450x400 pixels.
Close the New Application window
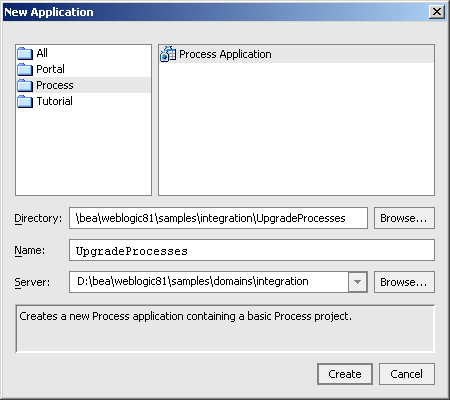point(437,12)
